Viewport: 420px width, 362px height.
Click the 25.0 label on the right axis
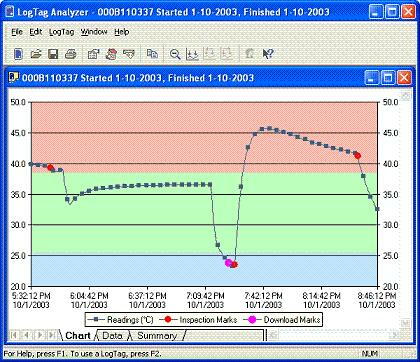(x=391, y=256)
